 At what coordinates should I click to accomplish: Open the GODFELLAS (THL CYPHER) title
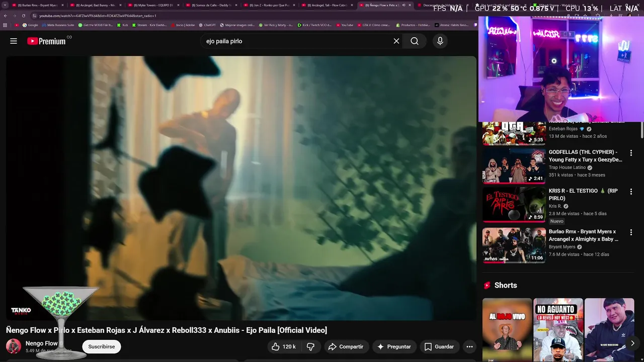point(586,156)
